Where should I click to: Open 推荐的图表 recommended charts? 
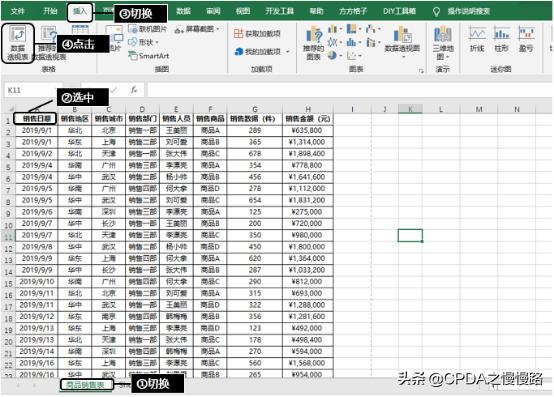click(x=313, y=43)
